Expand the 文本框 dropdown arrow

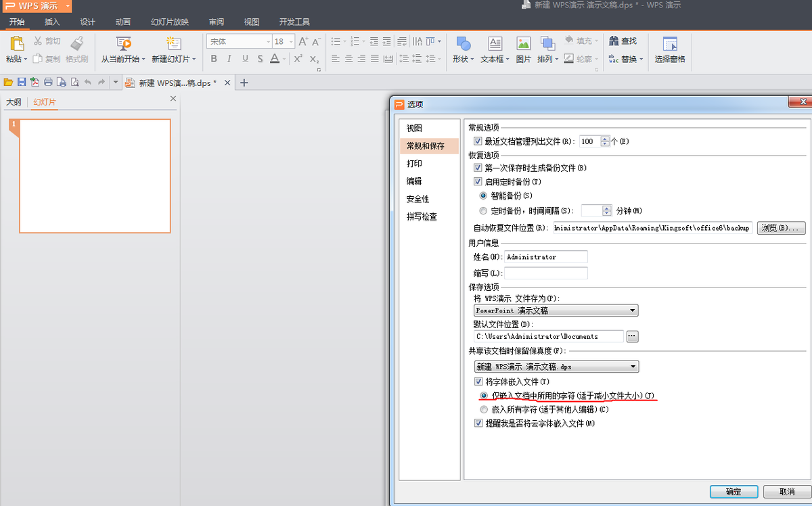pyautogui.click(x=508, y=60)
